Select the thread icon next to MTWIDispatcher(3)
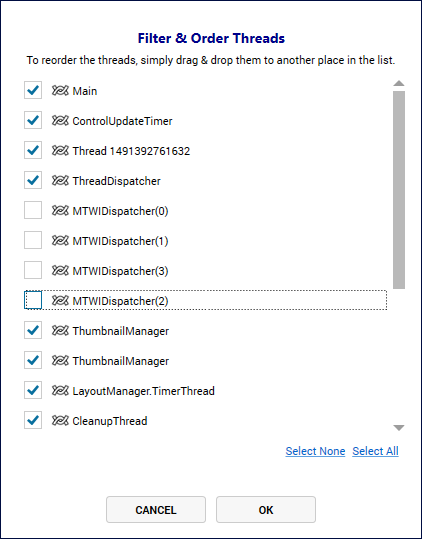 (x=60, y=271)
